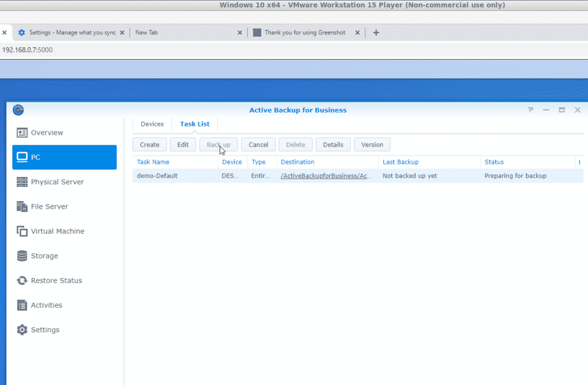This screenshot has height=385, width=588.
Task: Switch to the Devices tab
Action: pyautogui.click(x=152, y=124)
